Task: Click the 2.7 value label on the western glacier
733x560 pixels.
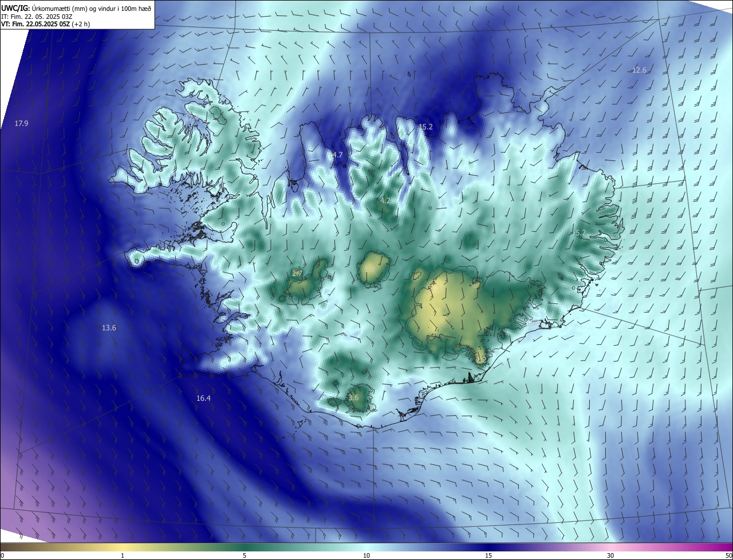Action: point(297,273)
